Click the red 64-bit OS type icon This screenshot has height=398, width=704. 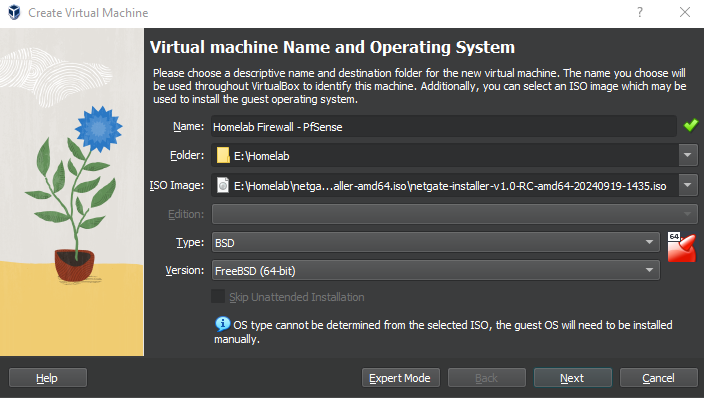(x=681, y=247)
